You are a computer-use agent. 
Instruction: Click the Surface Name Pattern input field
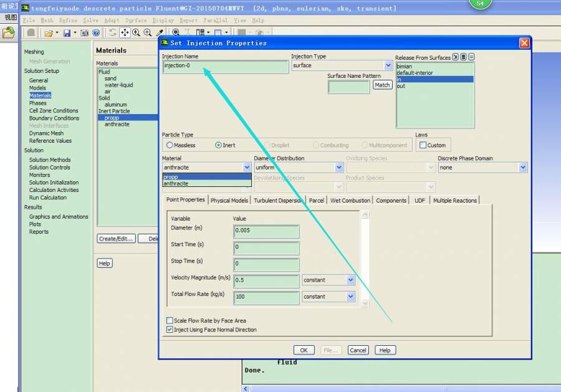pyautogui.click(x=349, y=87)
